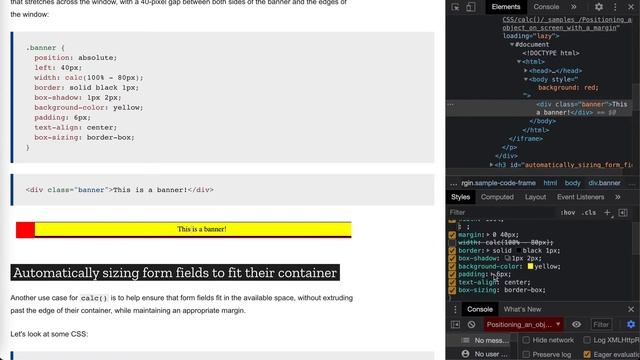Open the black border color swatch

(518, 251)
